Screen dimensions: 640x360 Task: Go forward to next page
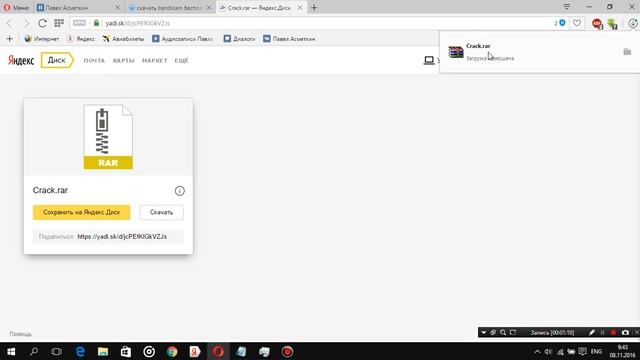pos(27,23)
